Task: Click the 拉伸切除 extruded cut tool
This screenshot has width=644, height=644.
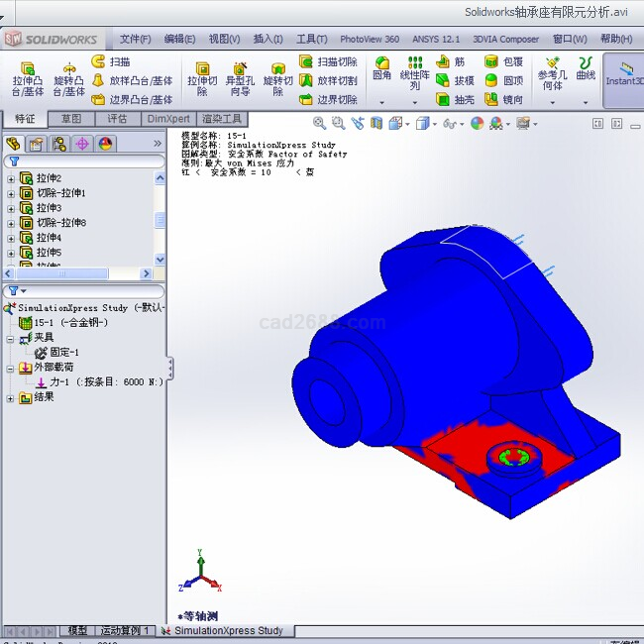Action: [x=202, y=78]
